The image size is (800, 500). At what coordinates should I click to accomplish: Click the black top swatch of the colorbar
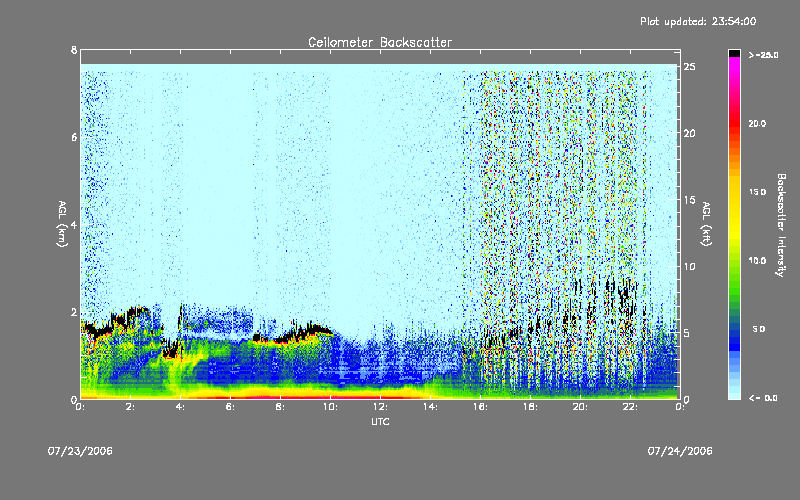pyautogui.click(x=734, y=53)
